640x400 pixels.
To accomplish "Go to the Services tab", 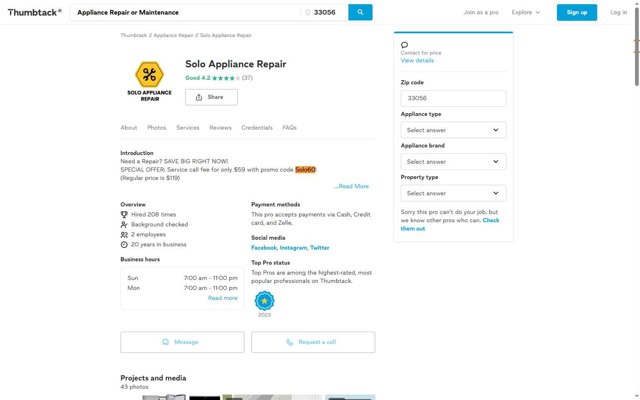I will tap(188, 128).
